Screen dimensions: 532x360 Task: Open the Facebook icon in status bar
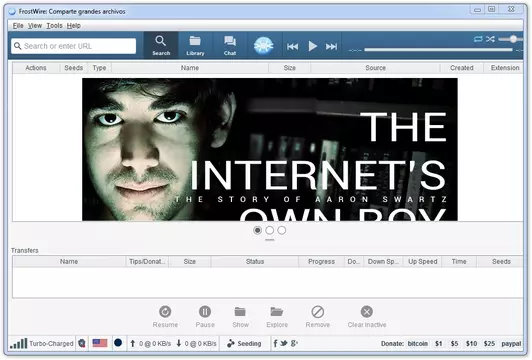pyautogui.click(x=275, y=343)
